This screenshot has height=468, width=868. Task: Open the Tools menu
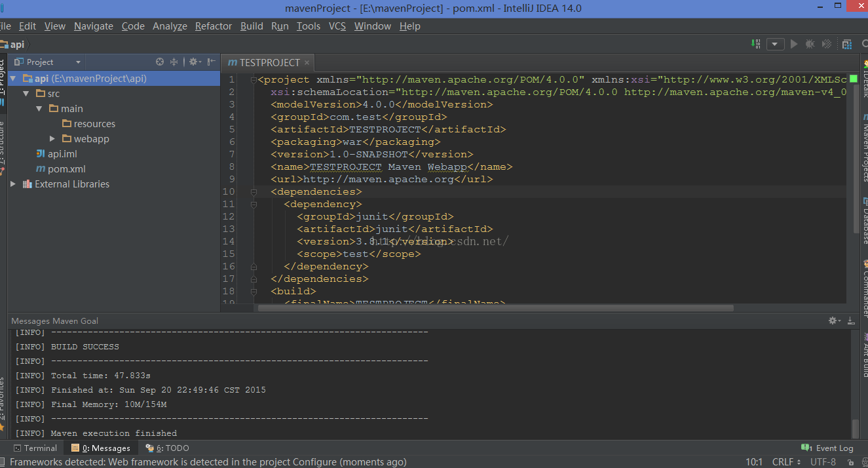pyautogui.click(x=309, y=26)
